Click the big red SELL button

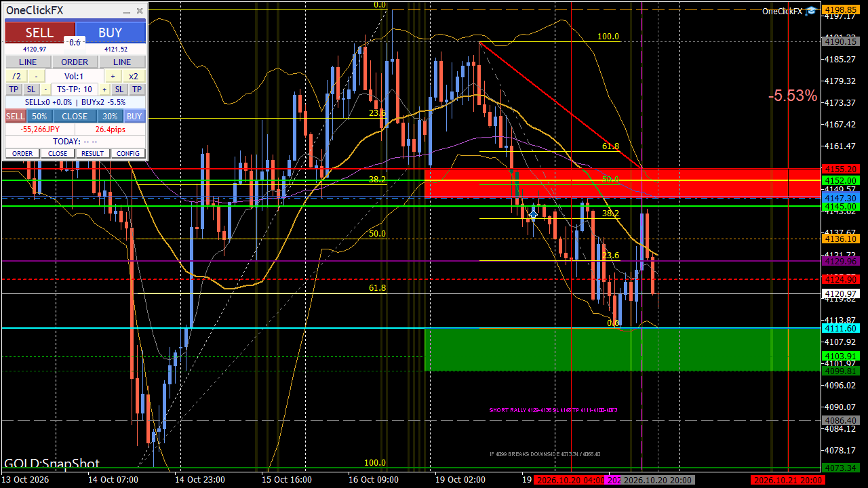pos(39,33)
